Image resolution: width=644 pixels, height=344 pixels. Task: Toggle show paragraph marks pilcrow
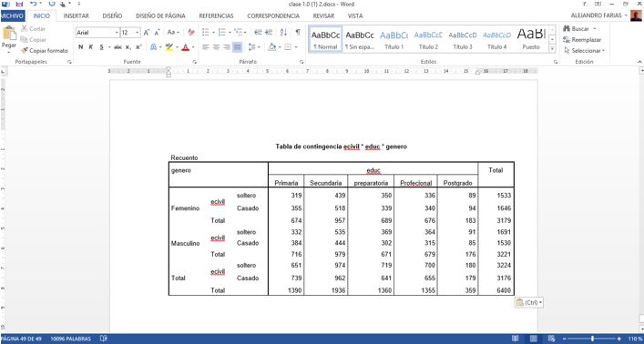[x=298, y=33]
